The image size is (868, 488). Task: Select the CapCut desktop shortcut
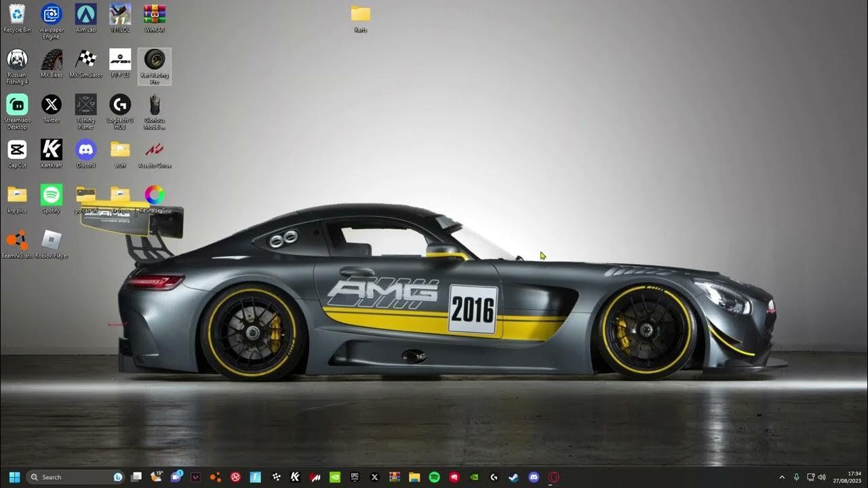(x=17, y=150)
